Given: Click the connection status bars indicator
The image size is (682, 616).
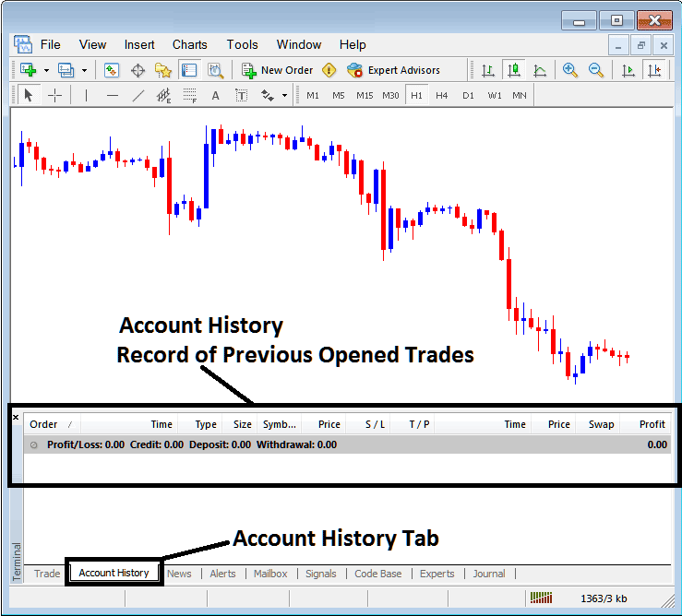Looking at the screenshot, I should coord(541,598).
